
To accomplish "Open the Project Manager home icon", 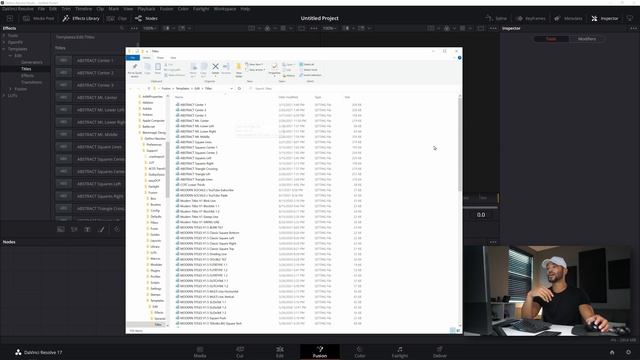I will [612, 352].
